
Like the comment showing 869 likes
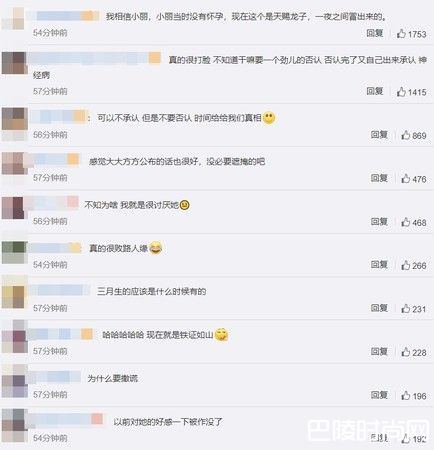(406, 135)
